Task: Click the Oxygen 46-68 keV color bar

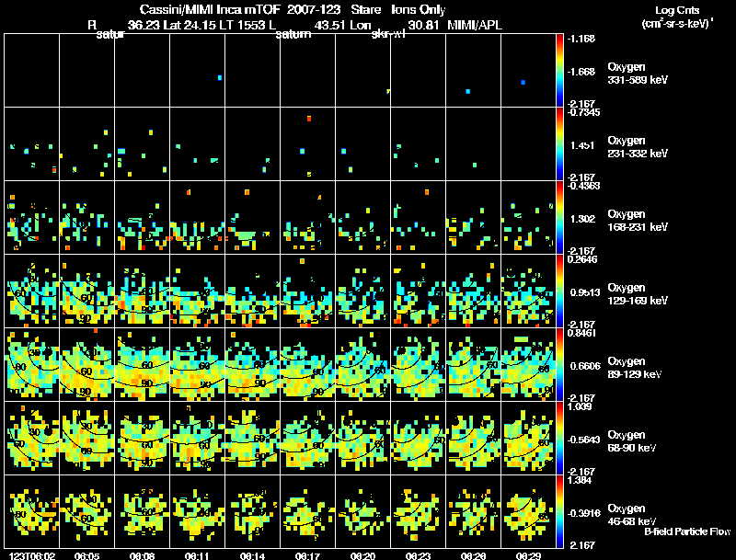Action: (560, 511)
